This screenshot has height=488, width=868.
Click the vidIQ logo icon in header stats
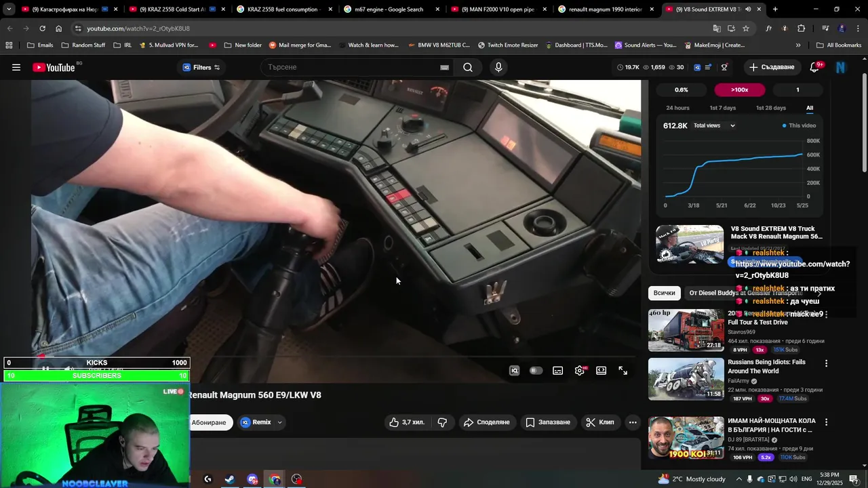(697, 67)
